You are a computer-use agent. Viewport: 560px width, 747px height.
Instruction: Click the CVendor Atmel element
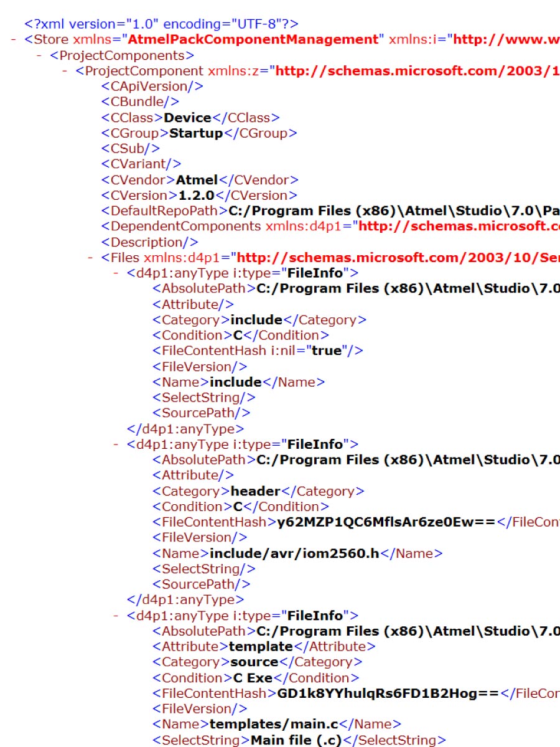(x=200, y=180)
